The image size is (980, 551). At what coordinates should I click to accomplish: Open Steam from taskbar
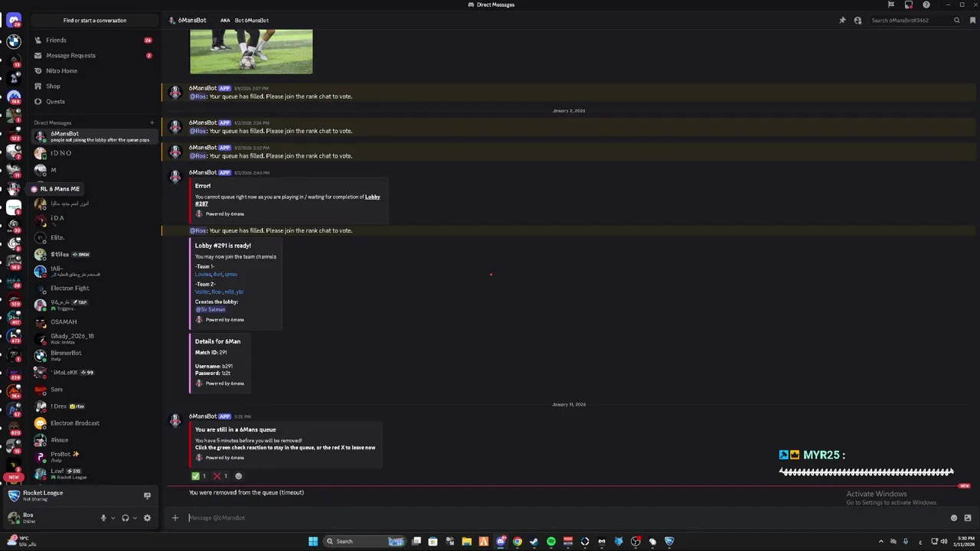(534, 542)
